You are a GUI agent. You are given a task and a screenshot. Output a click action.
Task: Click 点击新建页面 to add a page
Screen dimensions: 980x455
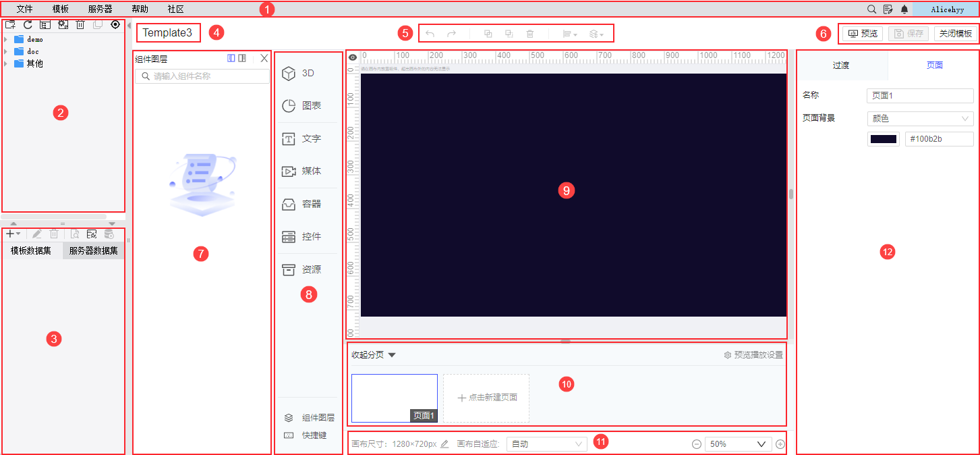486,398
